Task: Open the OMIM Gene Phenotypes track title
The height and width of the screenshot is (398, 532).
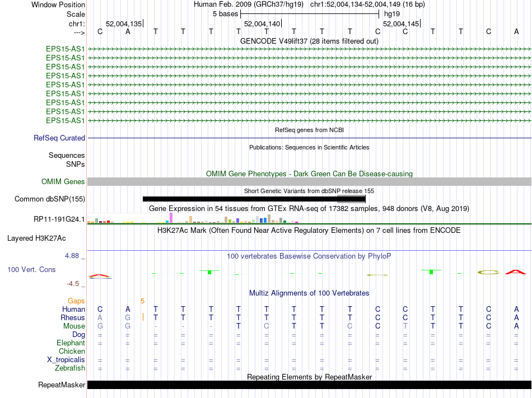Action: click(x=309, y=174)
